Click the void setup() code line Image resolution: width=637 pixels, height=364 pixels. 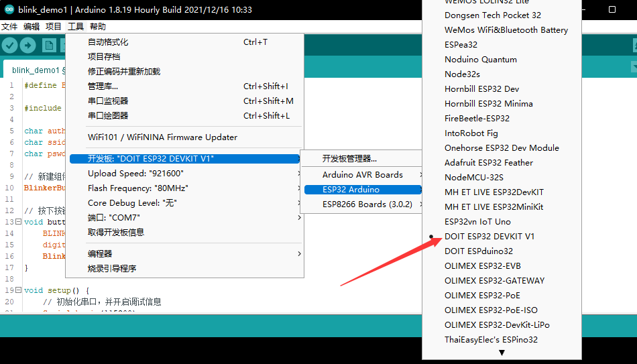click(56, 290)
